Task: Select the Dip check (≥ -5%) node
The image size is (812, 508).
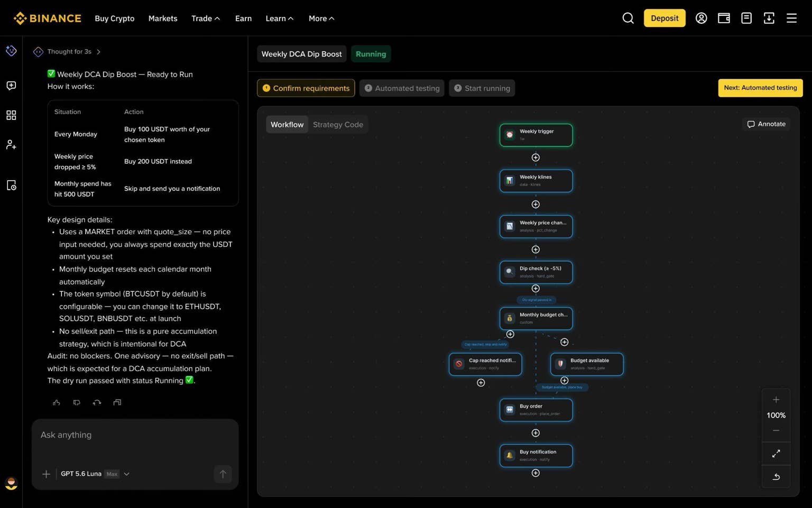Action: point(536,272)
